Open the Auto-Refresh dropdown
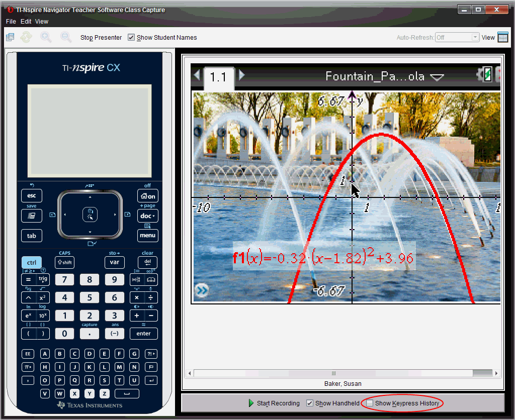This screenshot has height=420, width=515. click(x=475, y=38)
